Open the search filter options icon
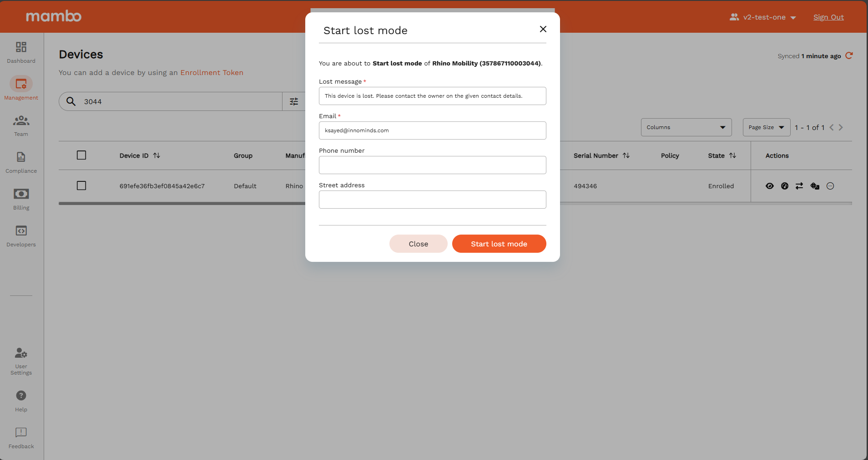 (x=294, y=101)
